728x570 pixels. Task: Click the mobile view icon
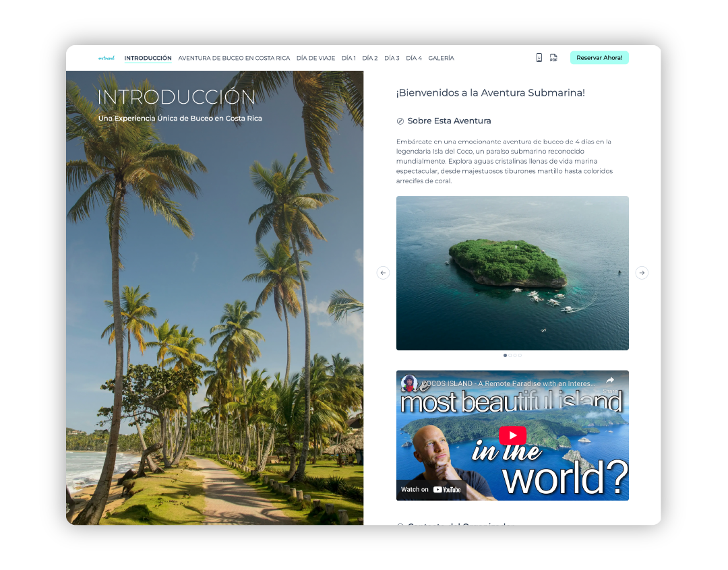coord(539,57)
